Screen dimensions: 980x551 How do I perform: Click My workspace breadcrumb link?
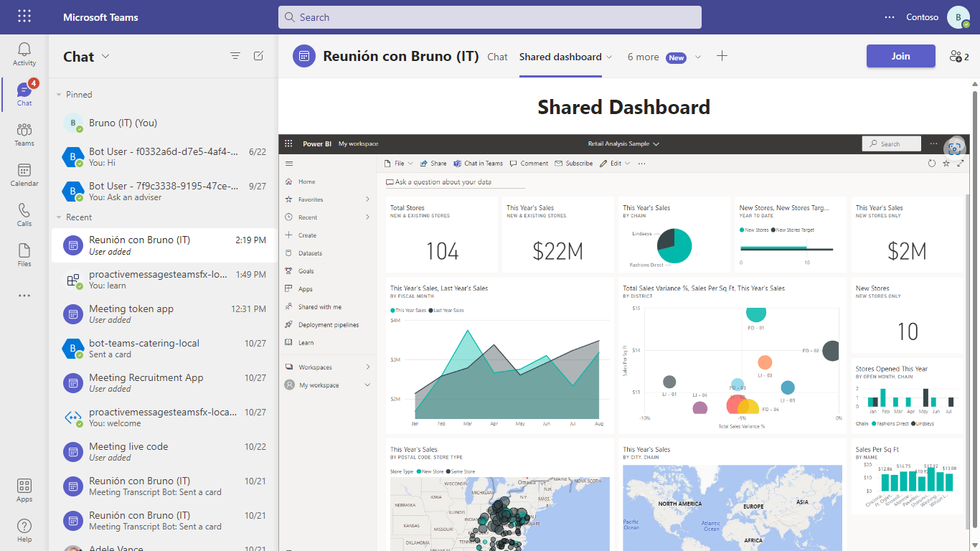pos(358,144)
